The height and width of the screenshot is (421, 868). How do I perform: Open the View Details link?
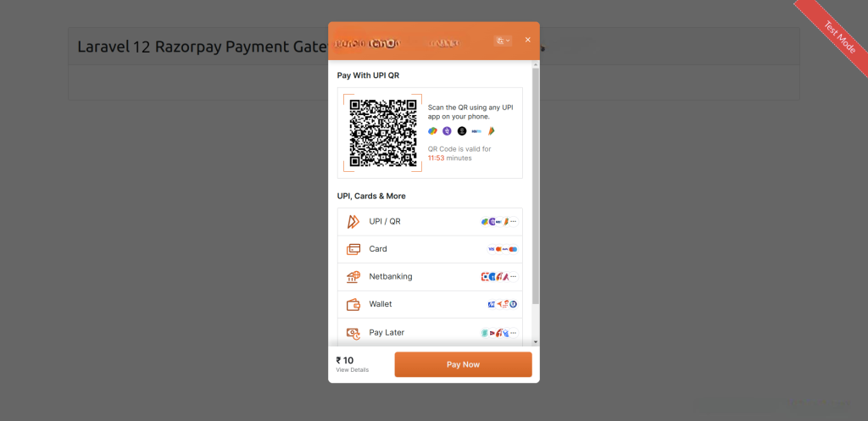[x=352, y=370]
